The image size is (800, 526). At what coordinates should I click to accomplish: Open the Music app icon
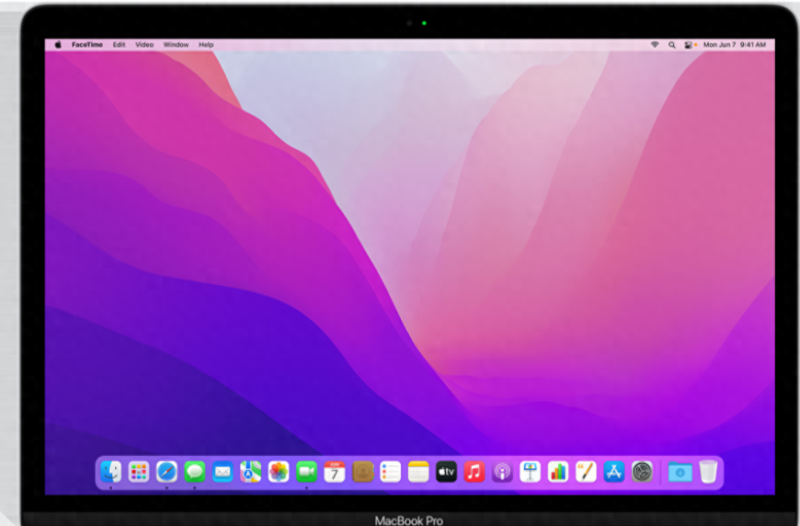pyautogui.click(x=474, y=471)
